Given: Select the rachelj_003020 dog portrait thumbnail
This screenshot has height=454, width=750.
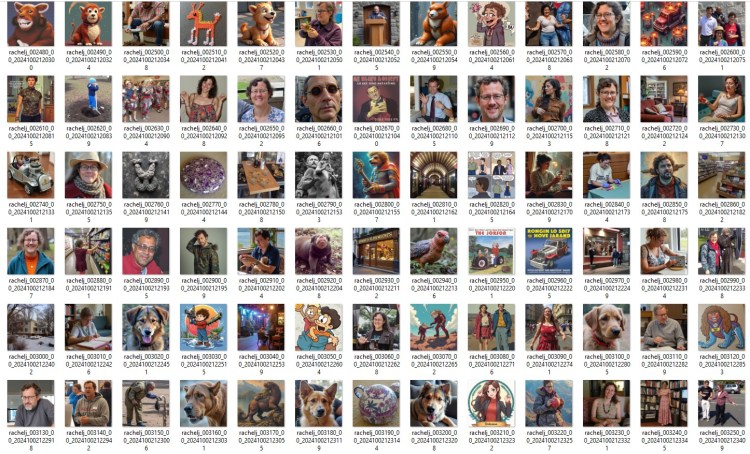Looking at the screenshot, I should 145,328.
